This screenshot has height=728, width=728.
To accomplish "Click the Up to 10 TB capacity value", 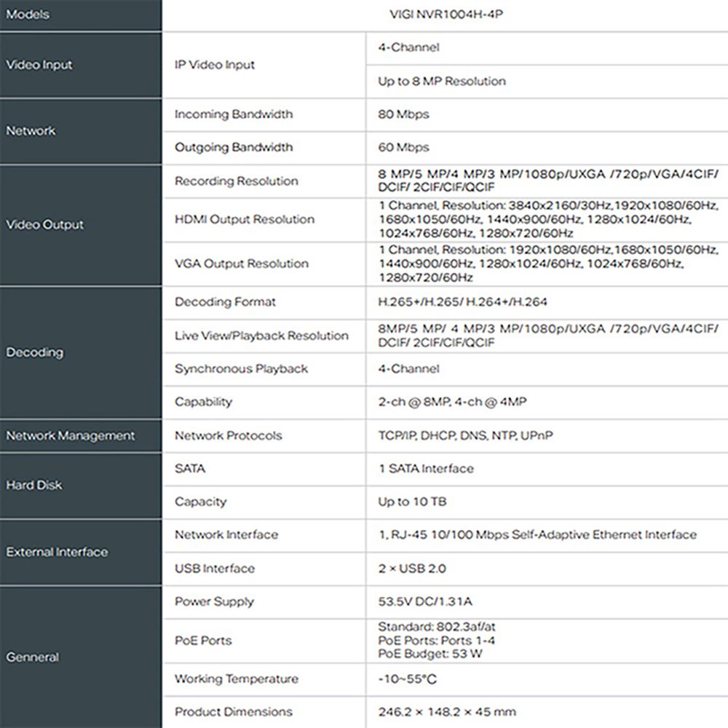I will point(412,502).
